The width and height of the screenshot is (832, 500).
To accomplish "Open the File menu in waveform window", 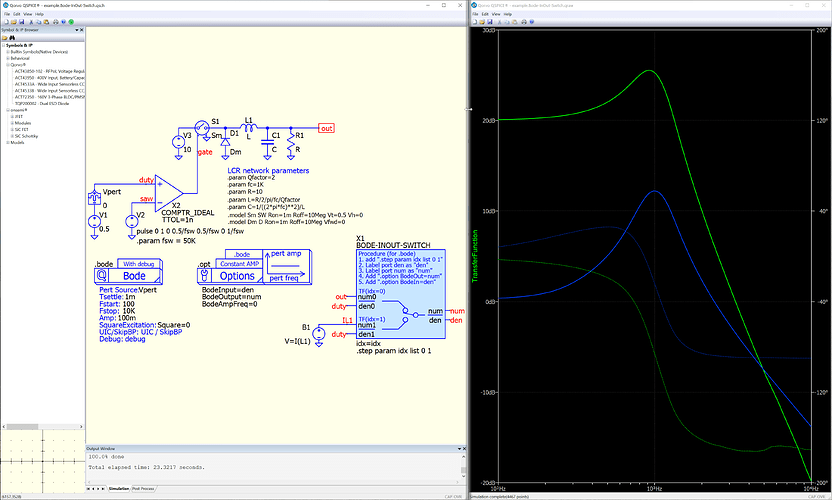I will pos(475,14).
